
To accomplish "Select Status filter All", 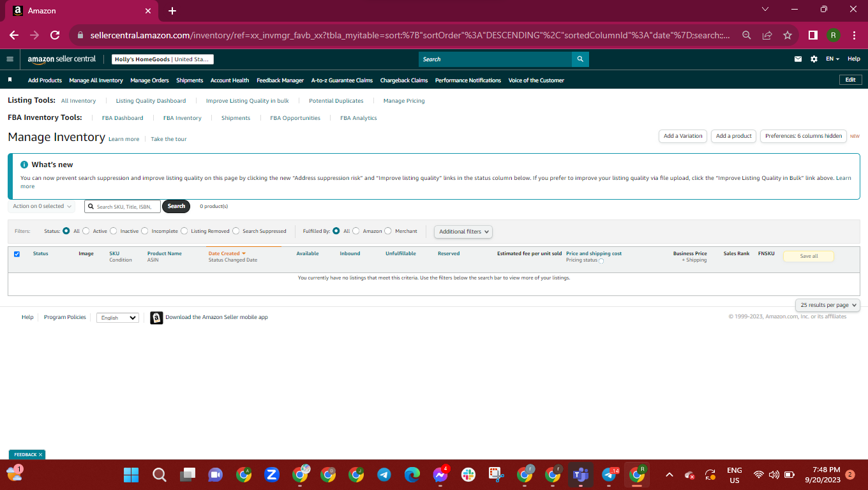I will [66, 231].
